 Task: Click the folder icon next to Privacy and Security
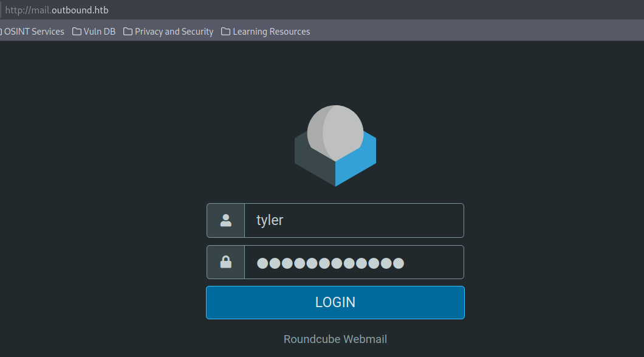[128, 32]
